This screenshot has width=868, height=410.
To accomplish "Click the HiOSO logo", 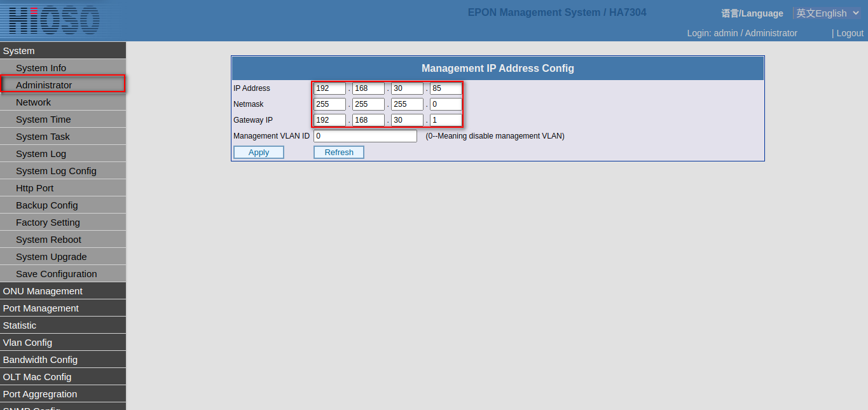I will tap(54, 20).
